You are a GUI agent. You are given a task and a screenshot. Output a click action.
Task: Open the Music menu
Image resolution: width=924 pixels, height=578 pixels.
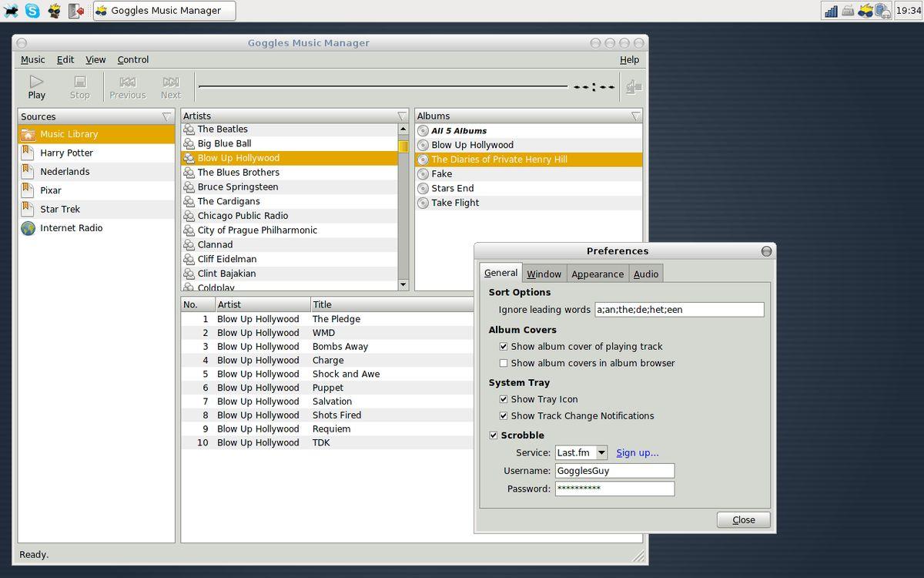[32, 59]
